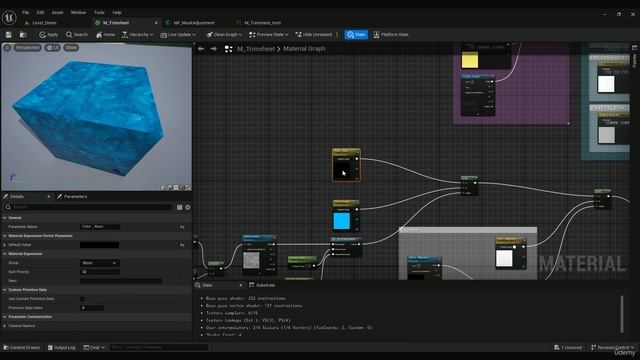
Task: Select the Stats panel tab
Action: (x=207, y=285)
